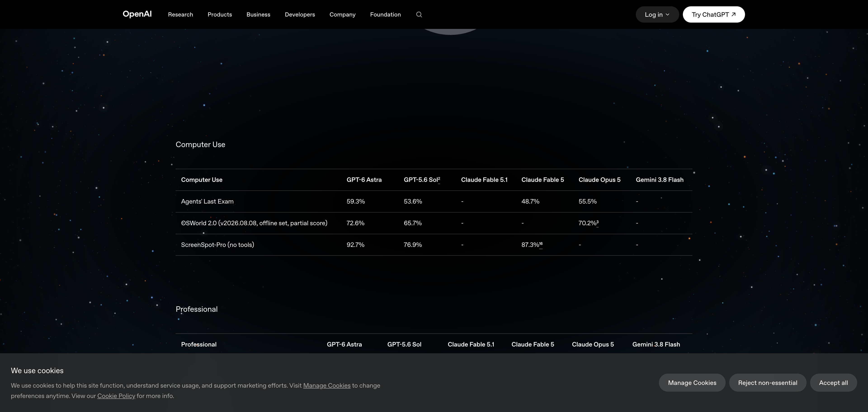Click Claude Fable 5 header in Computer Use table
The image size is (868, 412).
click(542, 180)
